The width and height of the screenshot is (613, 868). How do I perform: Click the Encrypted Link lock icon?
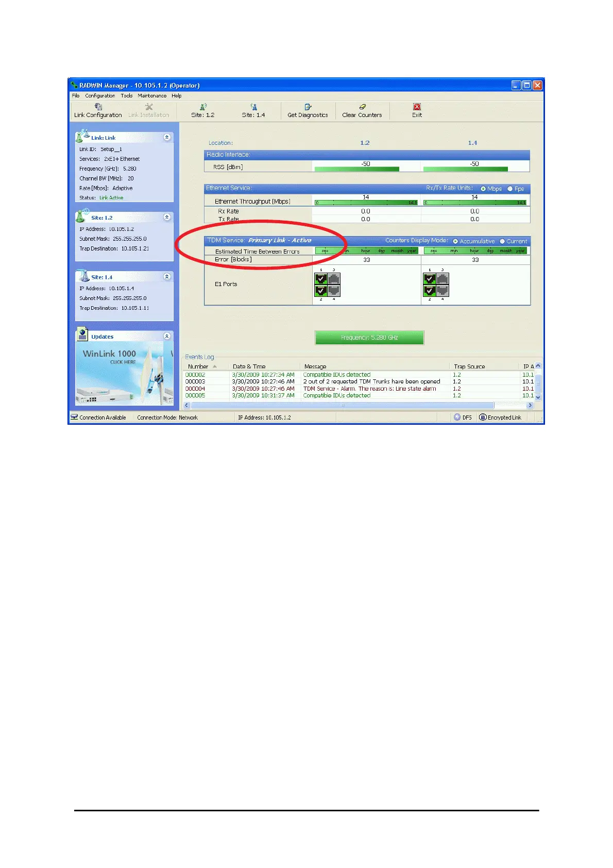(483, 418)
